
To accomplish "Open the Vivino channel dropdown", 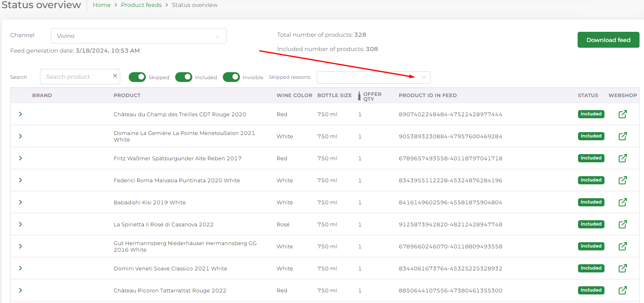I will 138,36.
